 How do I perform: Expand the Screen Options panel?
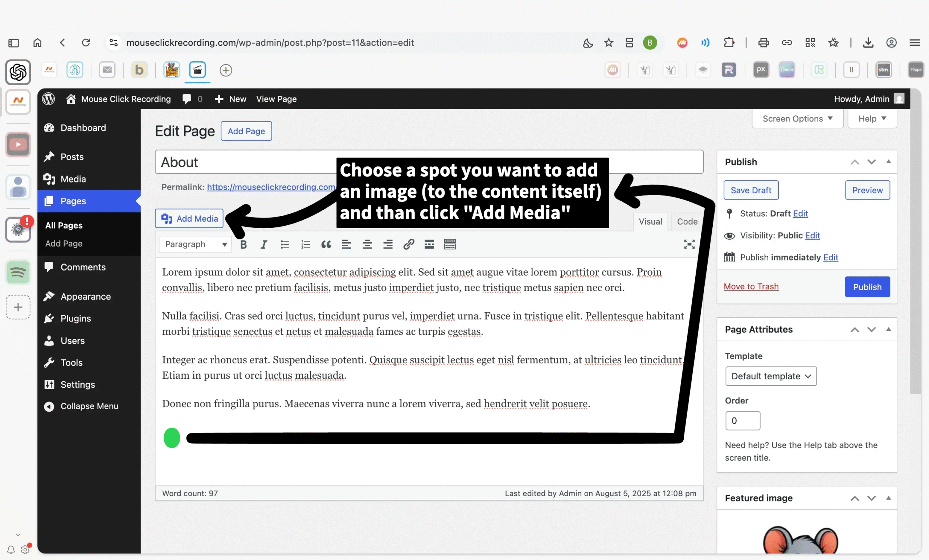pyautogui.click(x=797, y=119)
